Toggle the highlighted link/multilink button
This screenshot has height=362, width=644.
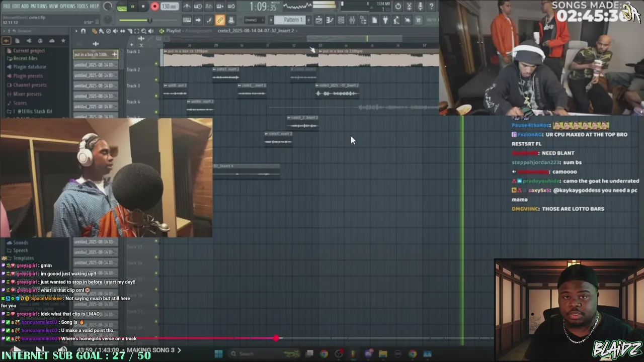[x=220, y=20]
